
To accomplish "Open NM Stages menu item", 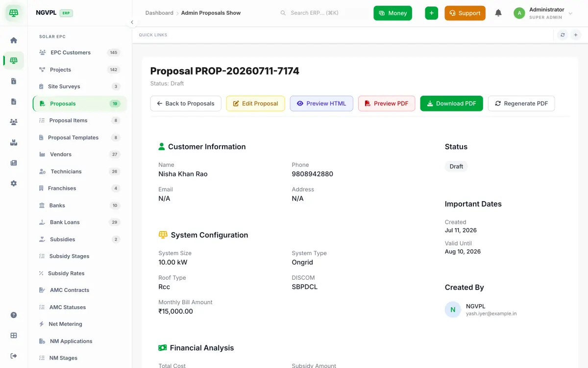I will pyautogui.click(x=79, y=358).
